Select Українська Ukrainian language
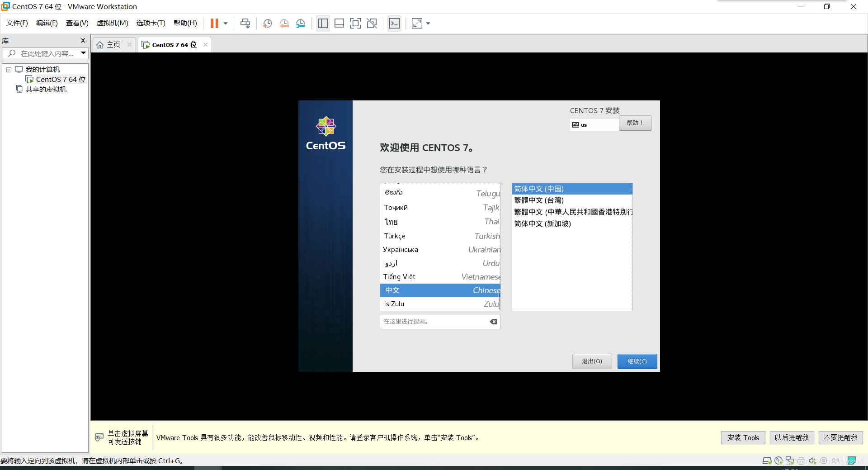The height and width of the screenshot is (470, 868). click(x=440, y=250)
